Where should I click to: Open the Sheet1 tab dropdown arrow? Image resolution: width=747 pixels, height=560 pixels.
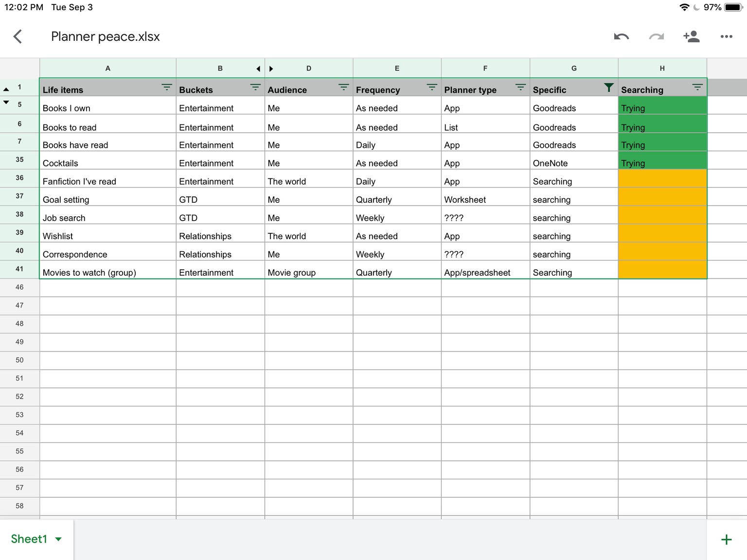point(58,539)
